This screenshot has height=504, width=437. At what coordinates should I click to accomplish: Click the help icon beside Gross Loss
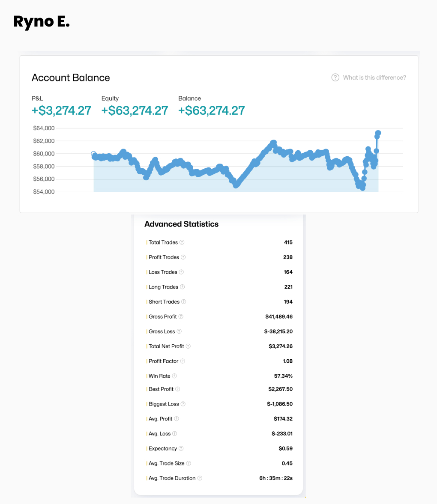179,331
